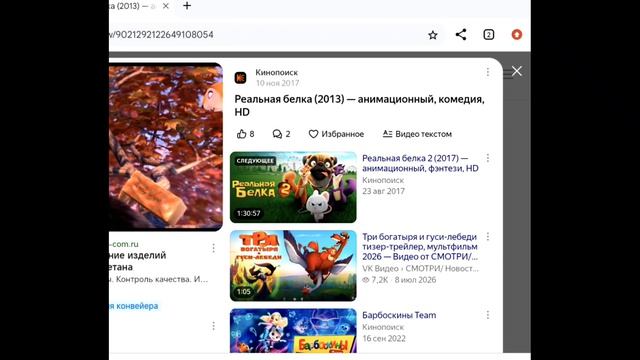Close the current browser tab
This screenshot has width=640, height=360.
[165, 6]
